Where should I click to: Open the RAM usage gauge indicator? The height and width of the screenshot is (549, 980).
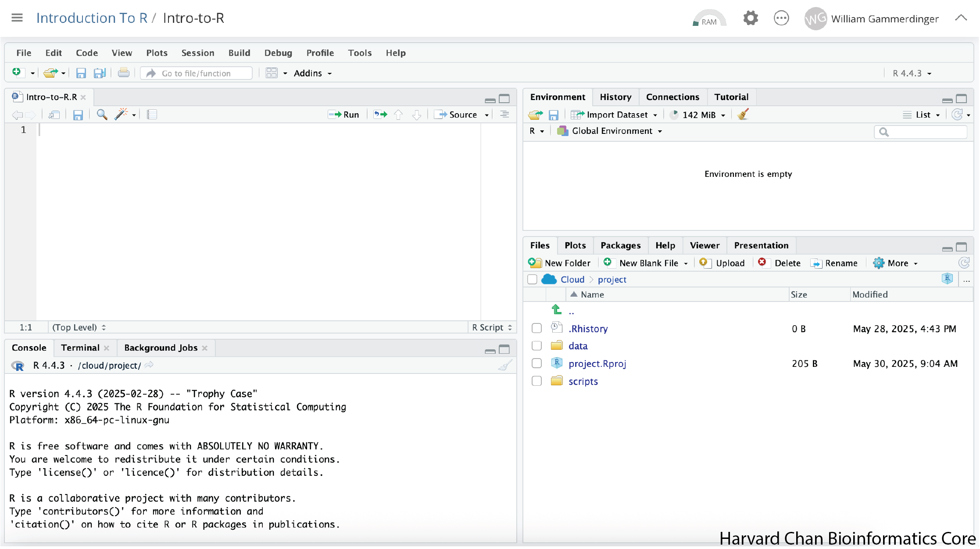pos(709,19)
